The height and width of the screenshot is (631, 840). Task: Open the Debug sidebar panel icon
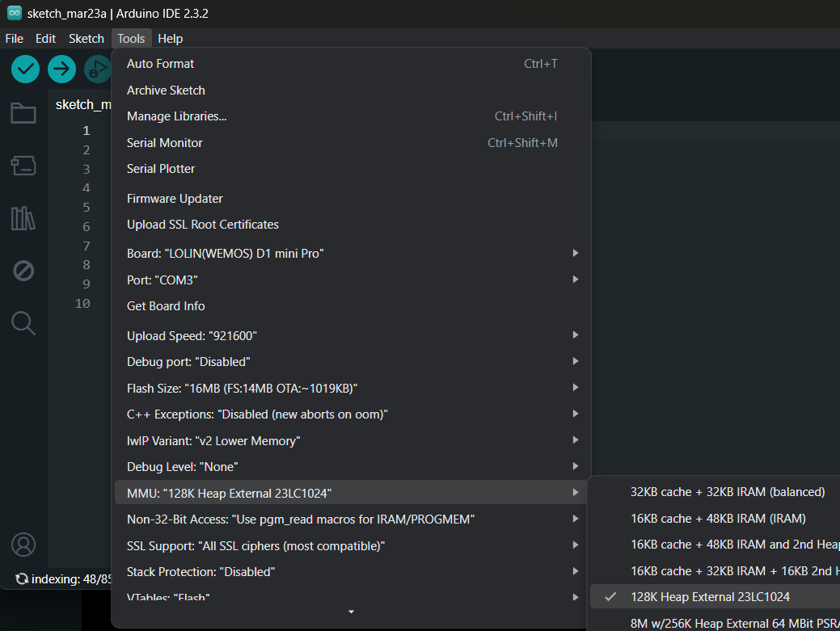point(23,271)
